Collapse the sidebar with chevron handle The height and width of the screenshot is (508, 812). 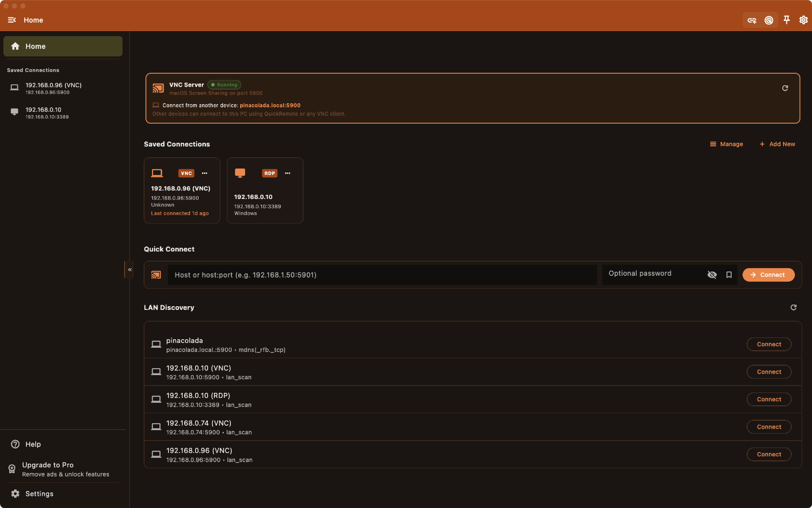point(129,270)
